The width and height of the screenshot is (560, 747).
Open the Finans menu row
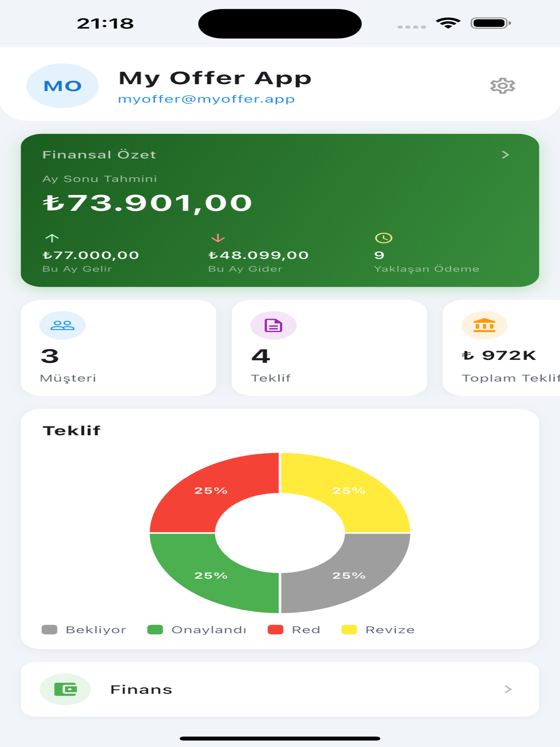[x=280, y=689]
